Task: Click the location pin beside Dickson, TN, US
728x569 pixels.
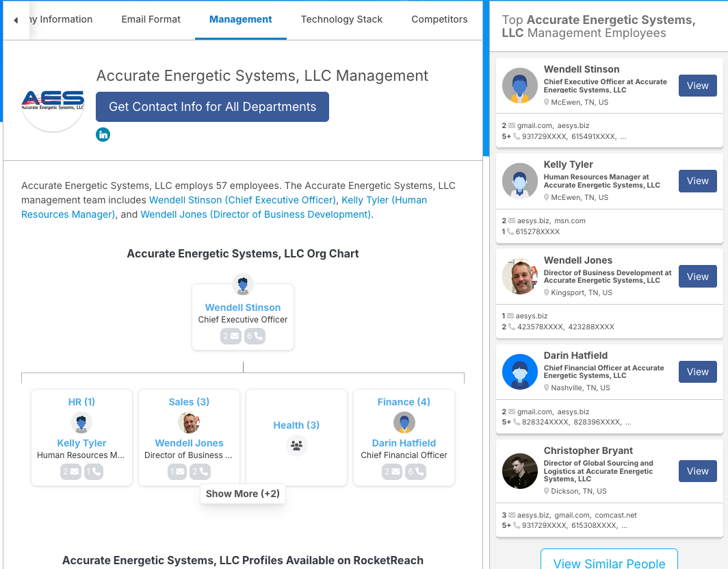Action: 547,491
